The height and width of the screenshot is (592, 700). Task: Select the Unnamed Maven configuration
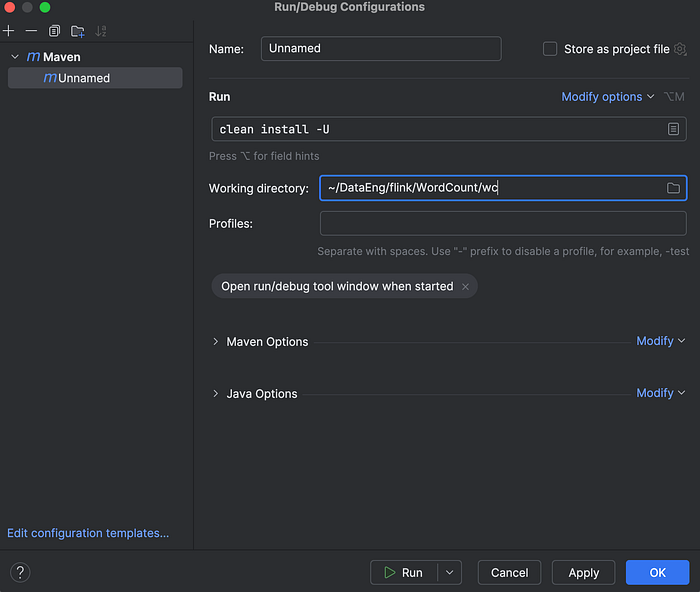coord(84,78)
